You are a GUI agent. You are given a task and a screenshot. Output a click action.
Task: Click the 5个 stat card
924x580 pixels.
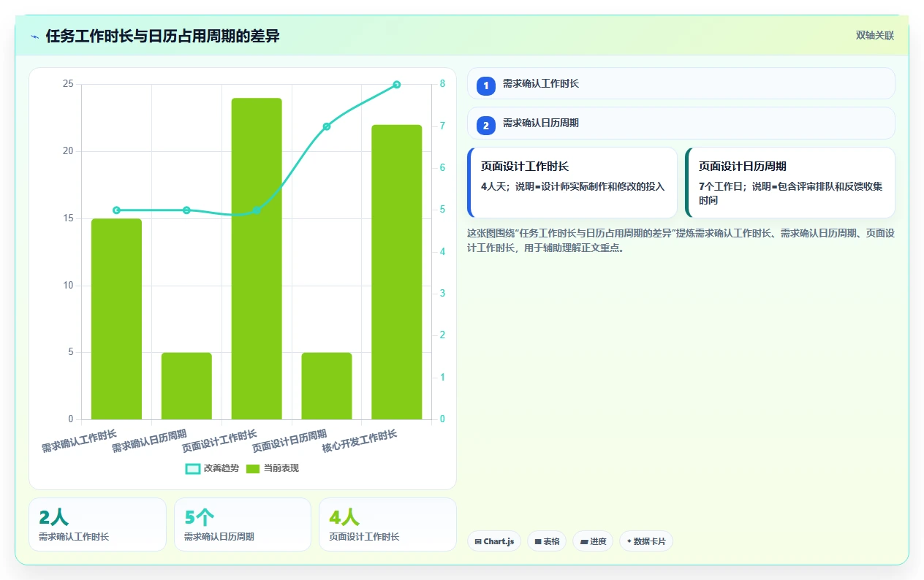pos(243,524)
